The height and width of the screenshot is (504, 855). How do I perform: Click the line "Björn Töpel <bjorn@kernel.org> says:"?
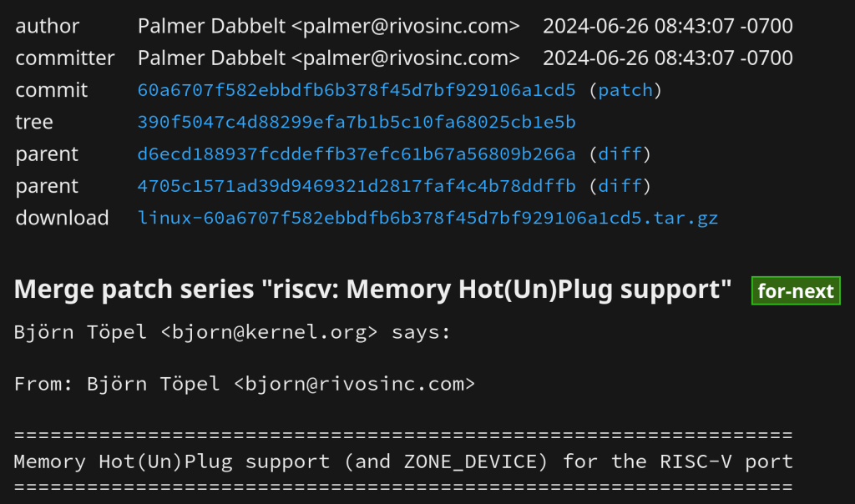click(x=232, y=332)
